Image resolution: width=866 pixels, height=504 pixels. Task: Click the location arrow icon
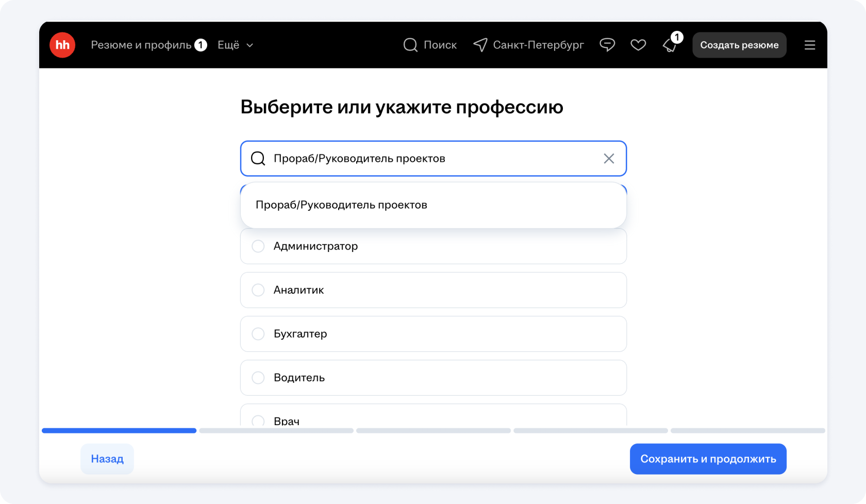coord(480,45)
